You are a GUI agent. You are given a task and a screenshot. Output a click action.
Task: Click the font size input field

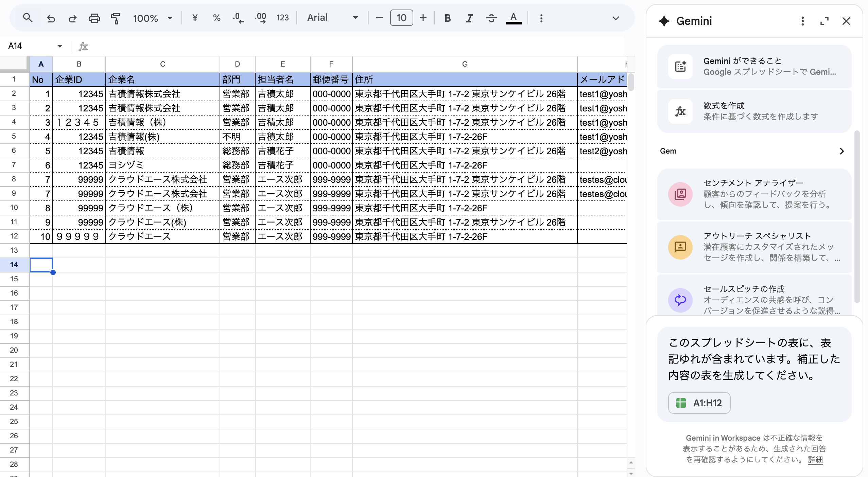pos(401,18)
